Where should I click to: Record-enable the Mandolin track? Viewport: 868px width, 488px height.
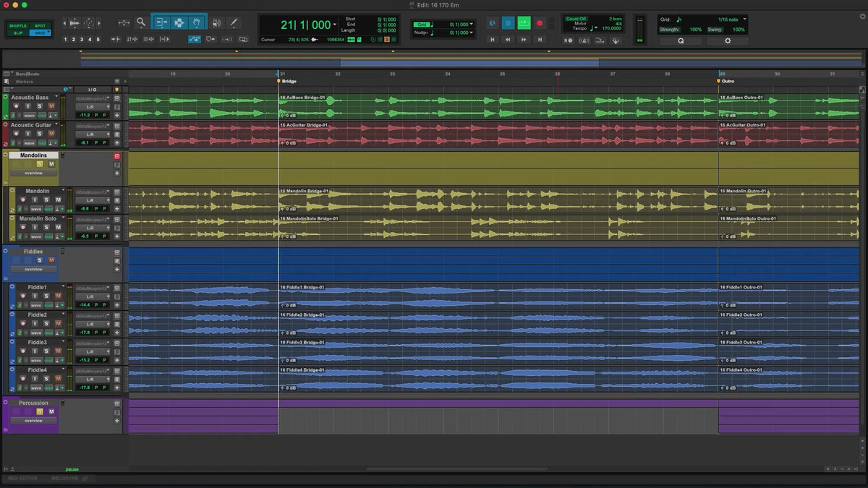click(22, 200)
